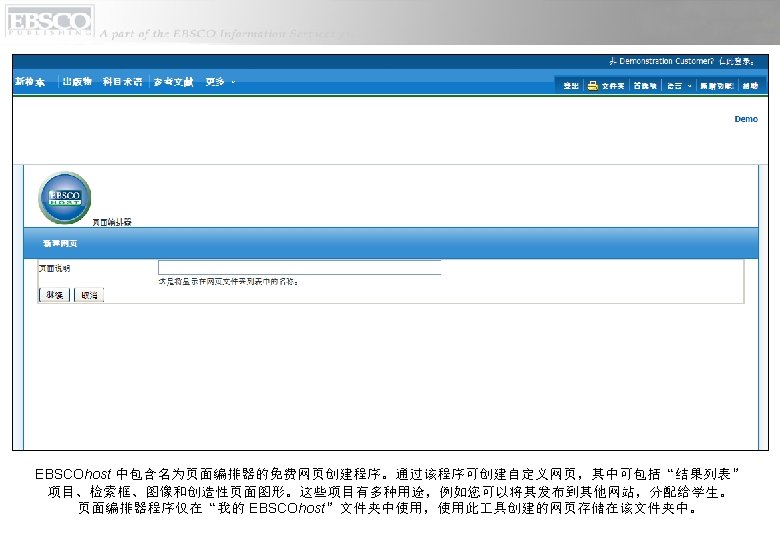This screenshot has width=780, height=540.
Task: Click the yellow folder icon in toolbar
Action: pyautogui.click(x=592, y=86)
